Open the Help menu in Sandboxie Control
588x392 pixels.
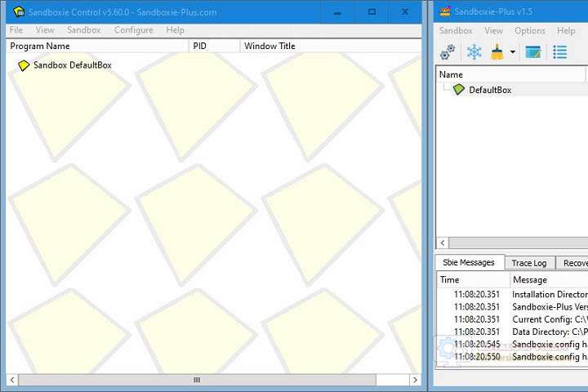click(175, 30)
